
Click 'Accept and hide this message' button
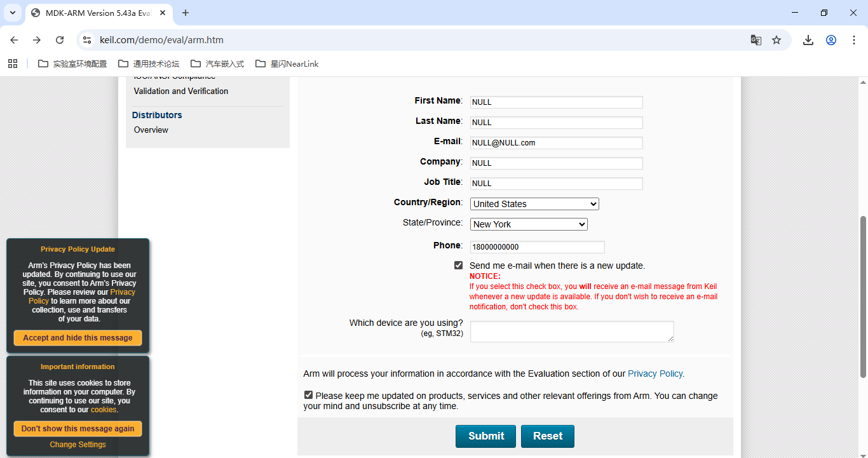(78, 338)
